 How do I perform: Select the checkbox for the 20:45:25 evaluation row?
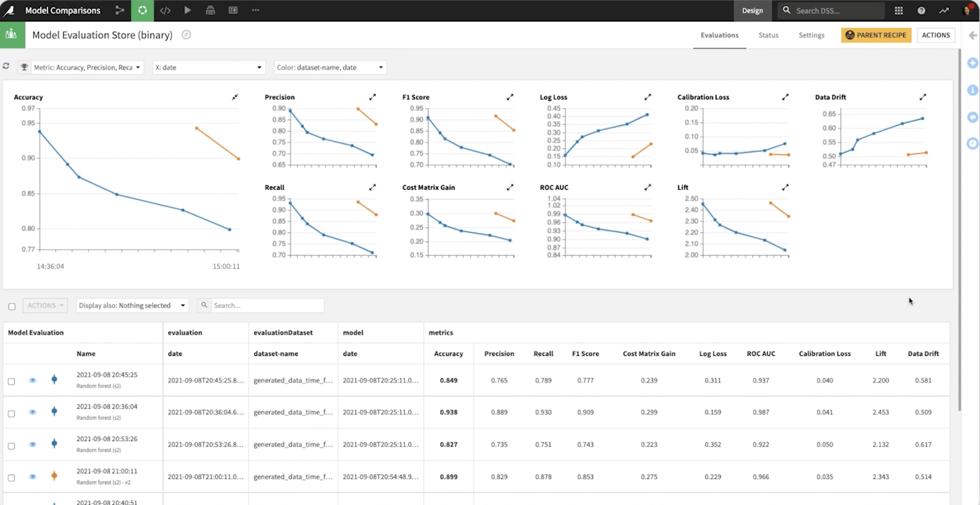click(11, 380)
